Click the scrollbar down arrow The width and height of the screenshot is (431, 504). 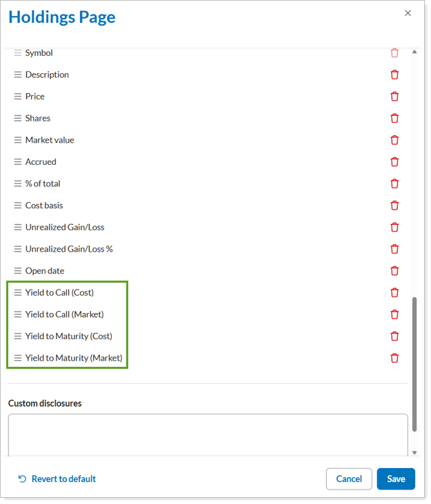414,452
